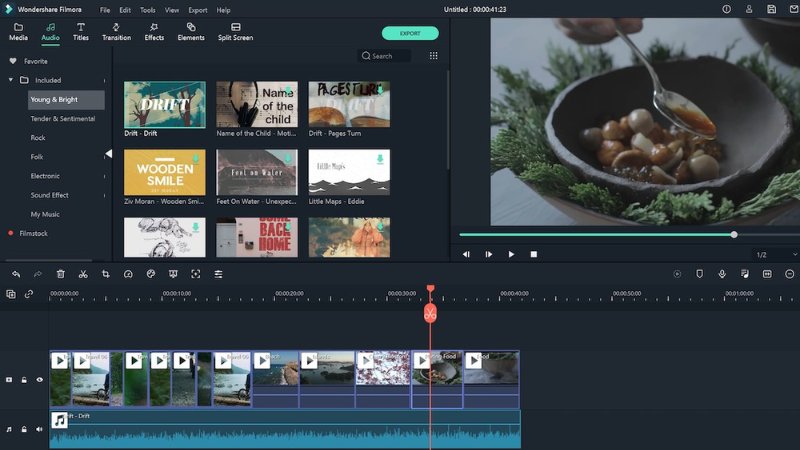This screenshot has height=450, width=800.
Task: Collapse the side panel arrow
Action: coord(109,154)
